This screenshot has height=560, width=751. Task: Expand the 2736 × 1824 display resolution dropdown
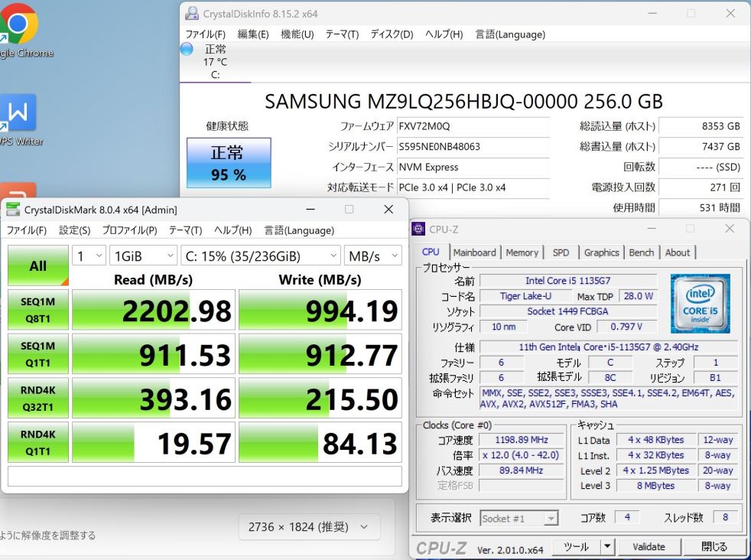pyautogui.click(x=310, y=527)
